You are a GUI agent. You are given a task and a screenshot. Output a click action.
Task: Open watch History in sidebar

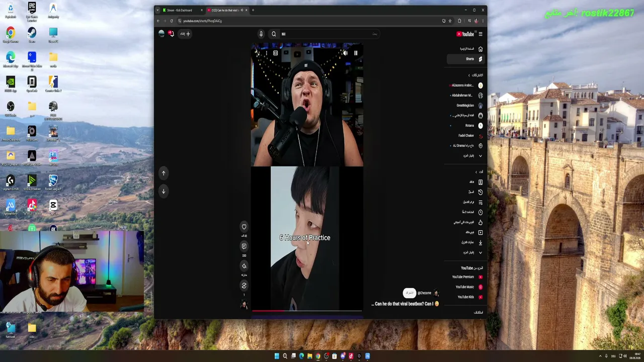coord(466,192)
